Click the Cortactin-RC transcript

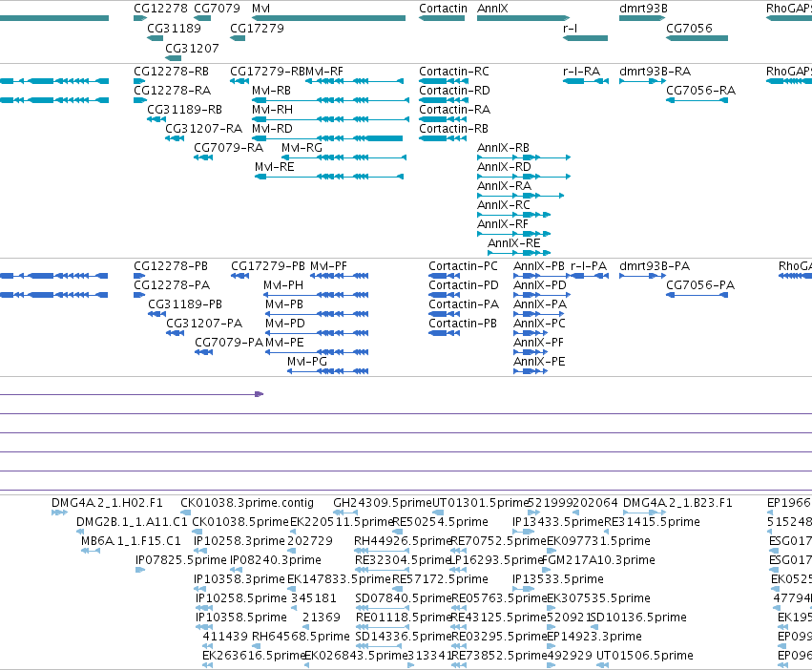click(443, 81)
